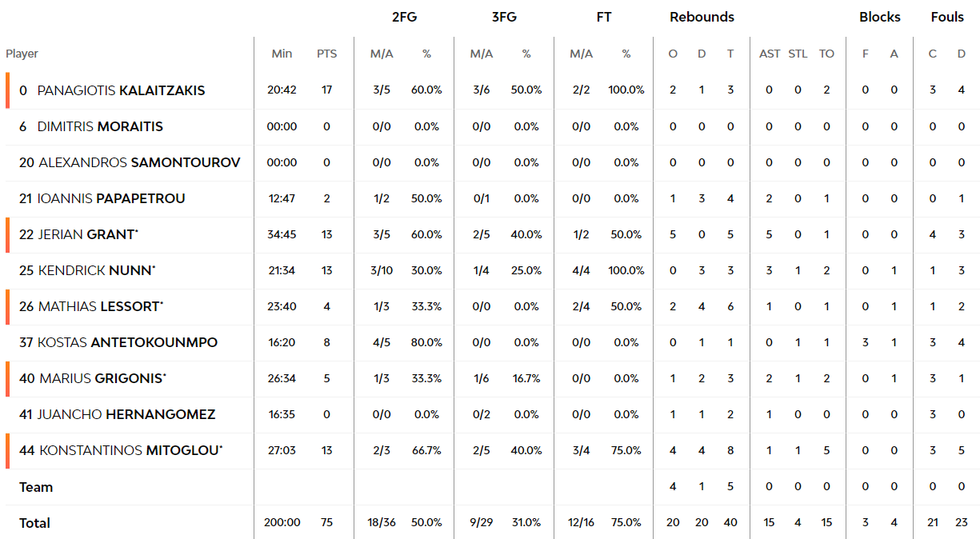980x539 pixels.
Task: Click the Player column header
Action: (22, 54)
